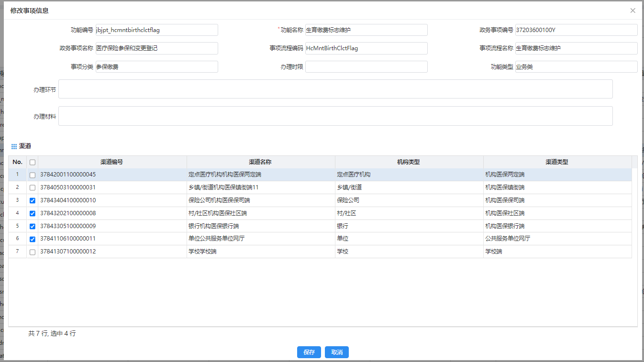The width and height of the screenshot is (644, 362).
Task: Click the 渠道 grid icon
Action: click(x=14, y=146)
